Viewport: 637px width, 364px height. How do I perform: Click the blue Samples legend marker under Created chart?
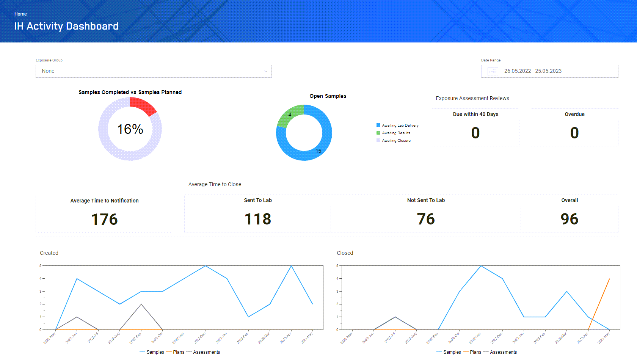[x=143, y=352]
